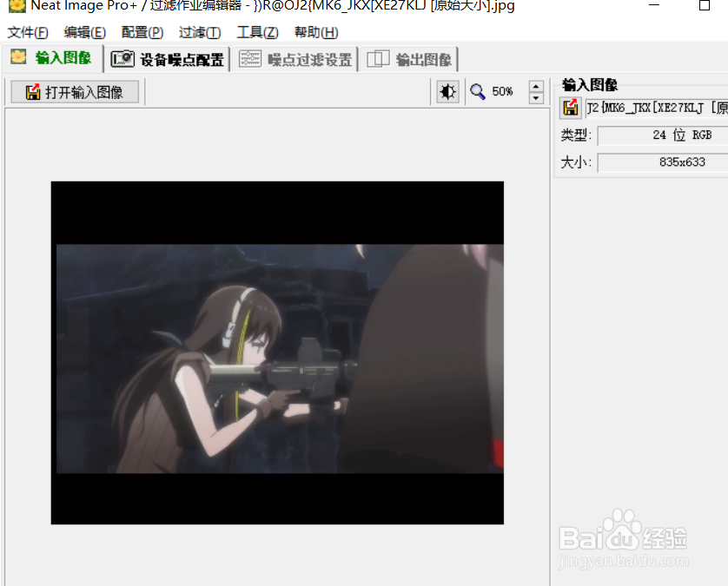Open the 工具(Z) menu
Image resolution: width=728 pixels, height=586 pixels.
[x=258, y=32]
